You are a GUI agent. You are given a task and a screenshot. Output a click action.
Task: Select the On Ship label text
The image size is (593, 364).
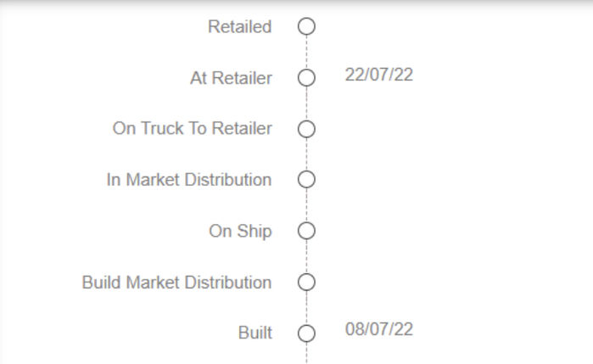tap(240, 232)
